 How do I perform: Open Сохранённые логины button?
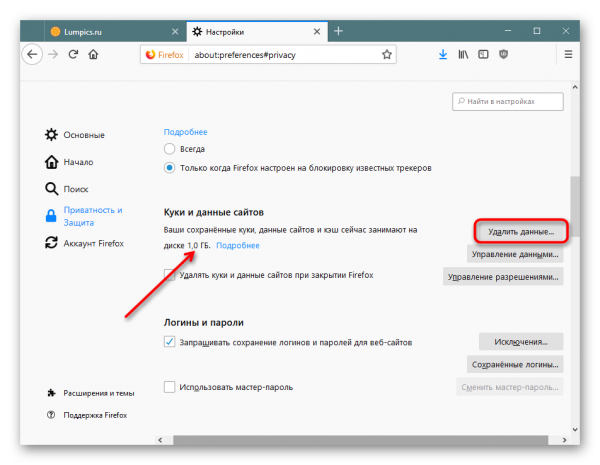(x=515, y=364)
